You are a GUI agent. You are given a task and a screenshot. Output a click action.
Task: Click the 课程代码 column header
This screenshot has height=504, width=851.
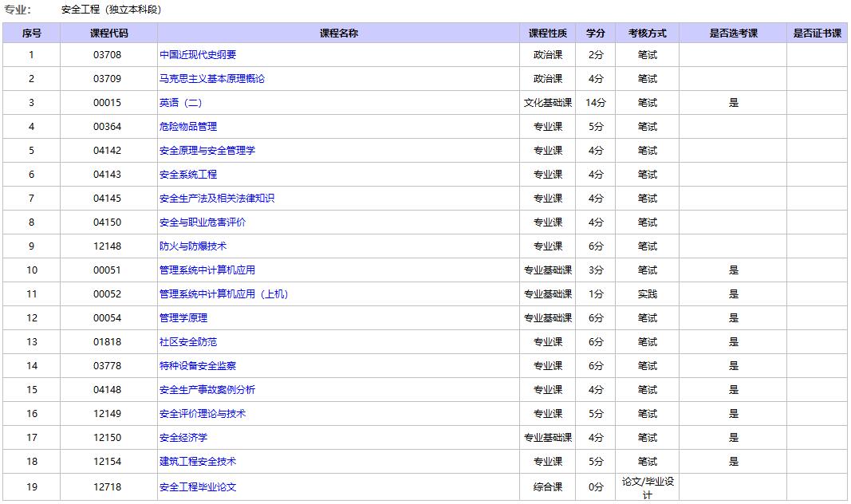click(x=108, y=33)
